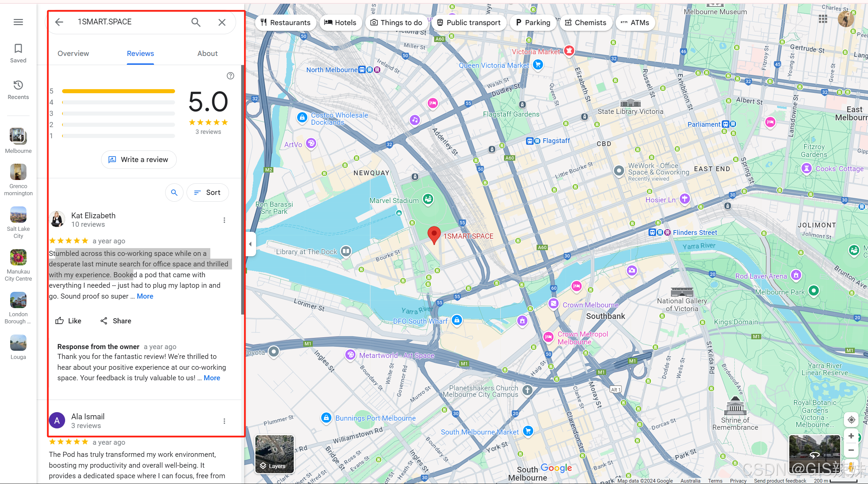This screenshot has height=484, width=868.
Task: Select the ArtVo map marker
Action: click(311, 143)
